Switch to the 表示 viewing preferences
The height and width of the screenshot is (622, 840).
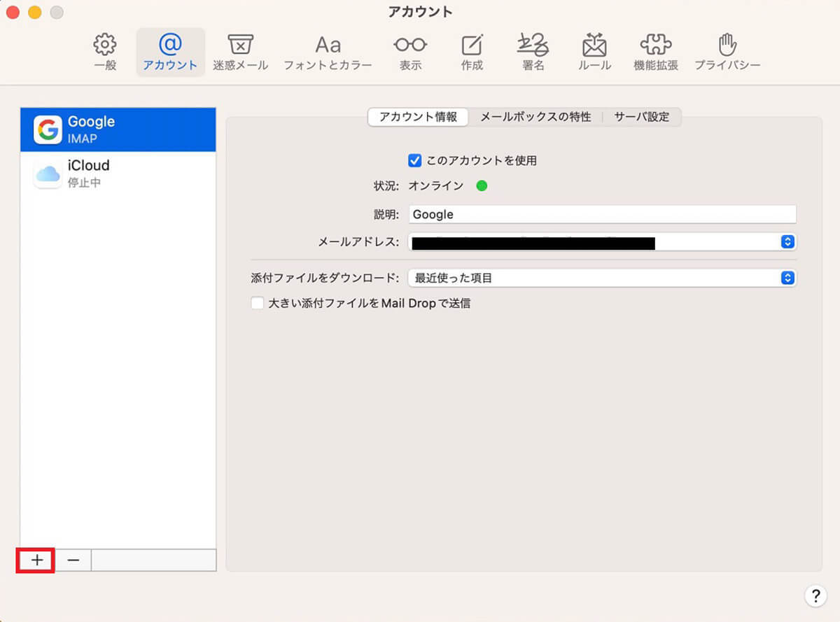click(x=410, y=52)
